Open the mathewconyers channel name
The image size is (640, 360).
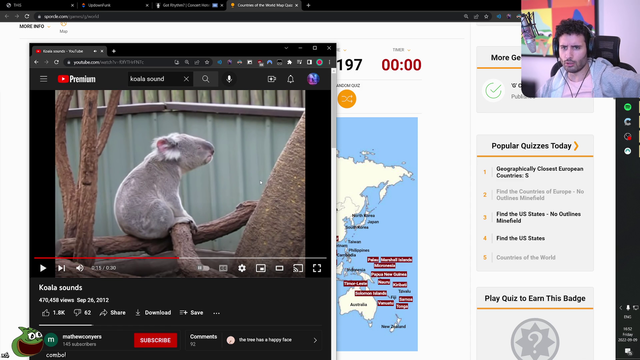point(82,337)
